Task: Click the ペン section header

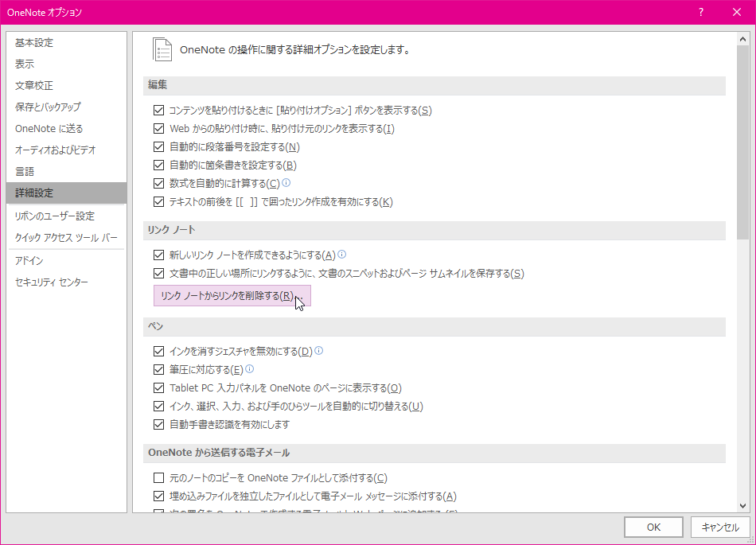Action: (x=435, y=326)
